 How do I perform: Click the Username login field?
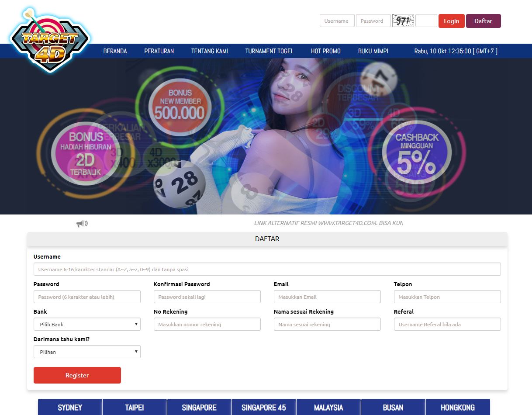pyautogui.click(x=337, y=21)
